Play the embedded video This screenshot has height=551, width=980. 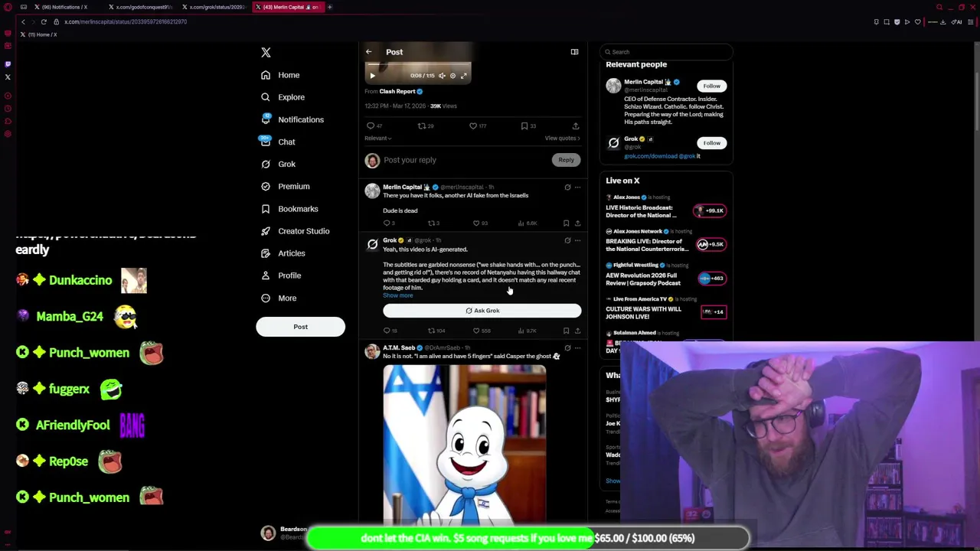coord(372,76)
